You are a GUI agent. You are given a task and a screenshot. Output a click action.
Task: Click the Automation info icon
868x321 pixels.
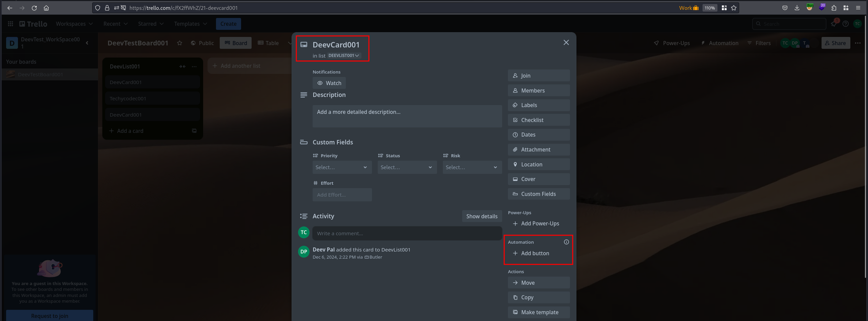566,242
